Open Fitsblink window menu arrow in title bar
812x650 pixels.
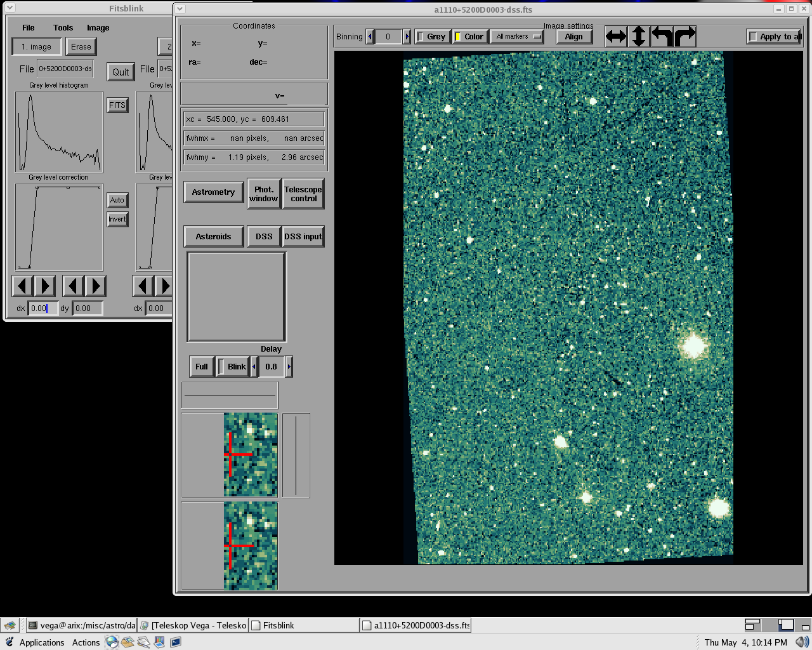click(10, 8)
